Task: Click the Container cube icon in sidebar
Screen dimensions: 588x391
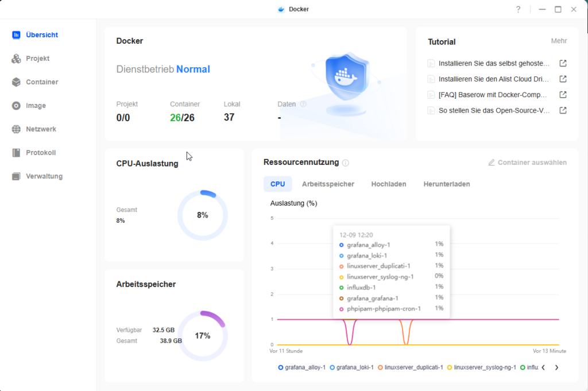Action: coord(16,82)
